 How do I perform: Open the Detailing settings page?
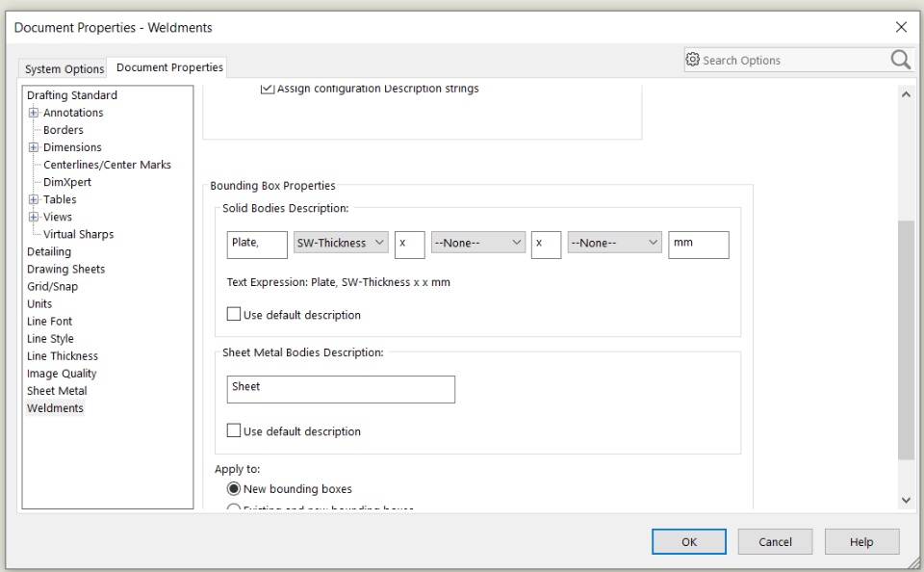[49, 251]
